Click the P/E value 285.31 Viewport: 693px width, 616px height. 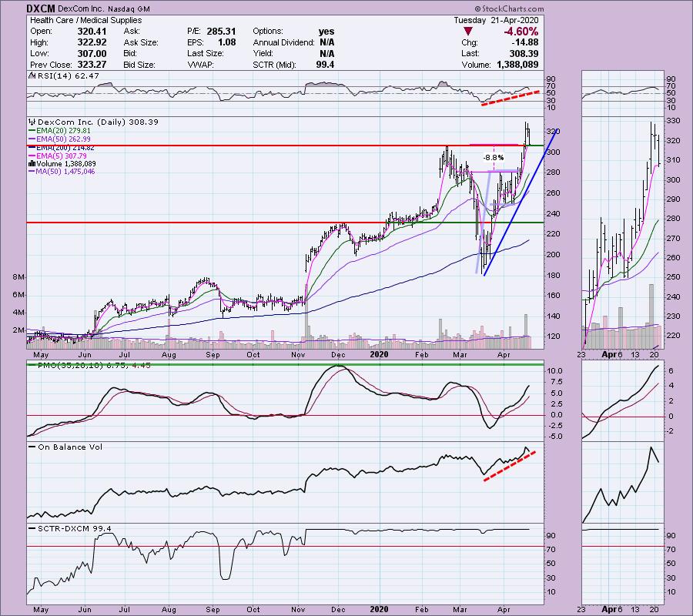coord(221,32)
